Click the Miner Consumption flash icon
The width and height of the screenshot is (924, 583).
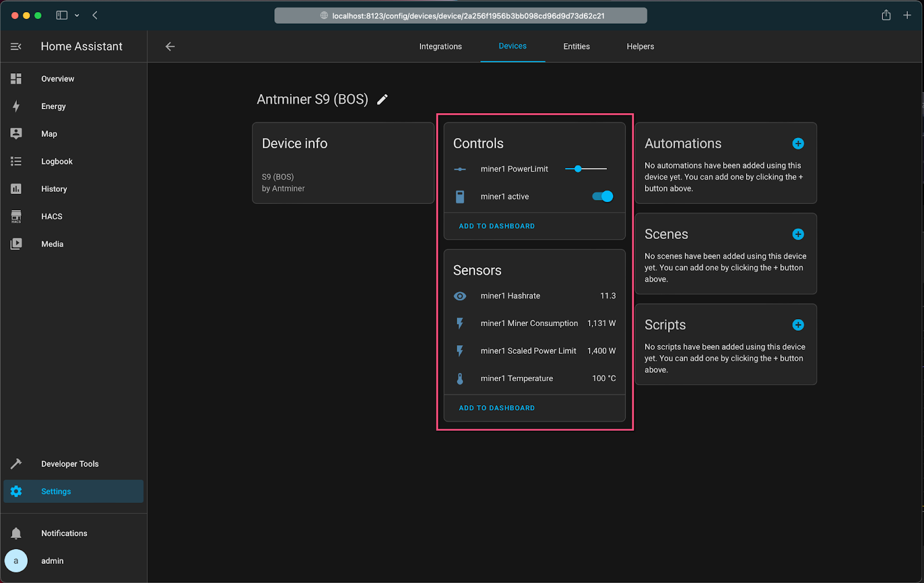point(460,323)
